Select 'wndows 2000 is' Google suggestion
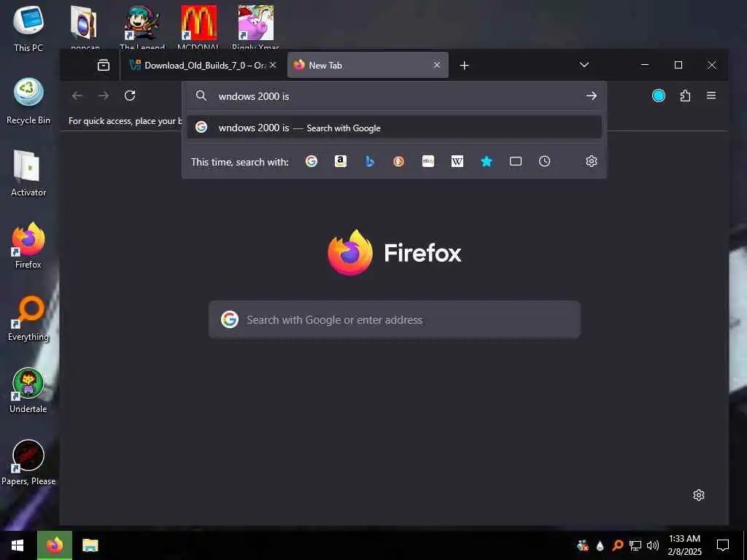Viewport: 747px width, 560px height. click(395, 128)
